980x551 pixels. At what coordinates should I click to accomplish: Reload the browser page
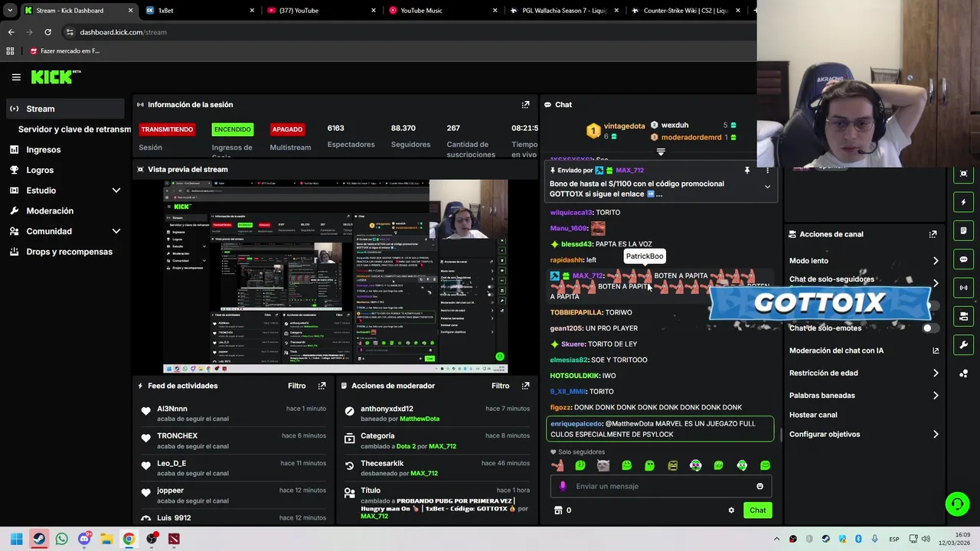[47, 32]
